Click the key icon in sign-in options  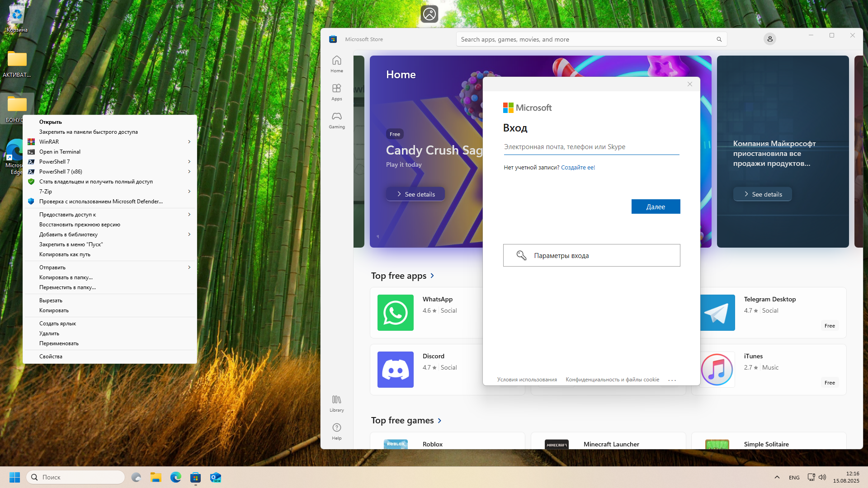click(521, 255)
